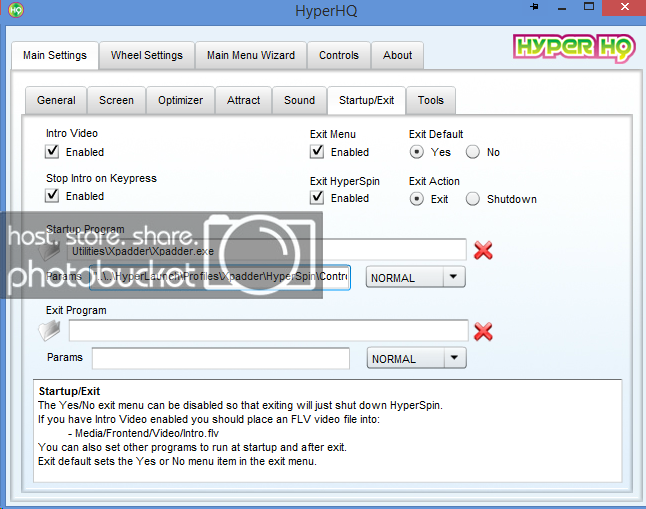Image resolution: width=646 pixels, height=509 pixels.
Task: Open the About tab
Action: [x=397, y=55]
